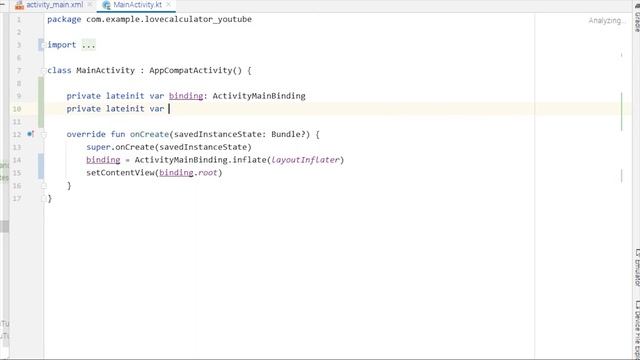Image resolution: width=640 pixels, height=360 pixels.
Task: Click the fold end marker on line 16
Action: [x=44, y=186]
